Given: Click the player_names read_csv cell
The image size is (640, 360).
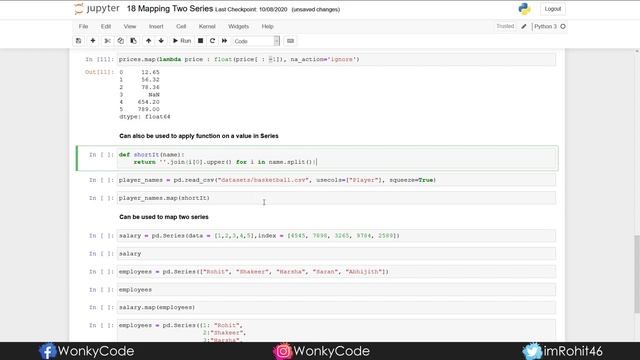Looking at the screenshot, I should (x=336, y=180).
